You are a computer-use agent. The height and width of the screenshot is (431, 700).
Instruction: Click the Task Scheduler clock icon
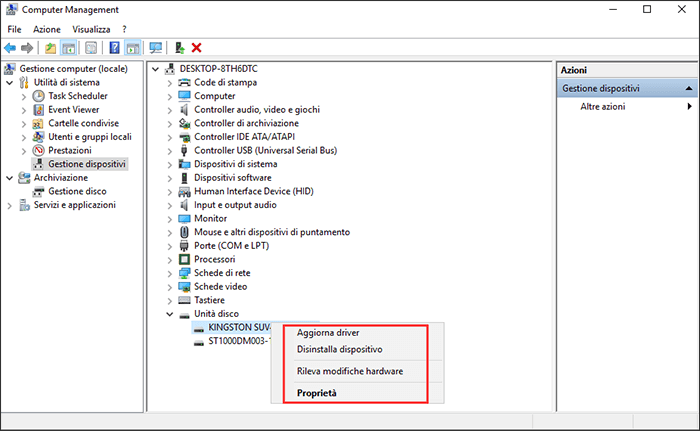[x=39, y=96]
